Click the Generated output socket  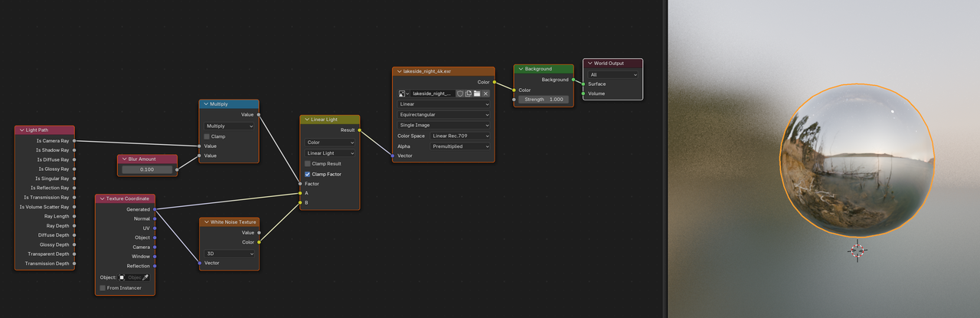point(155,209)
